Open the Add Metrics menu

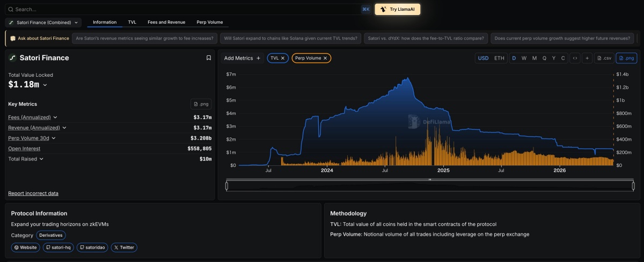242,58
